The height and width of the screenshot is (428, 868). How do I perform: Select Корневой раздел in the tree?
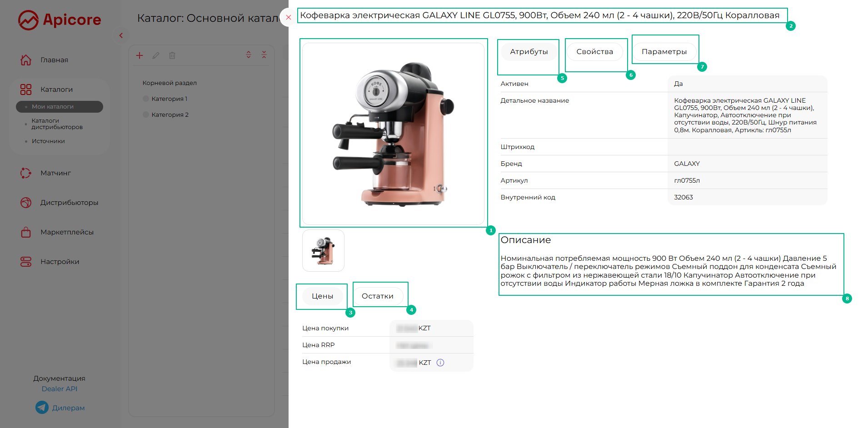point(170,83)
